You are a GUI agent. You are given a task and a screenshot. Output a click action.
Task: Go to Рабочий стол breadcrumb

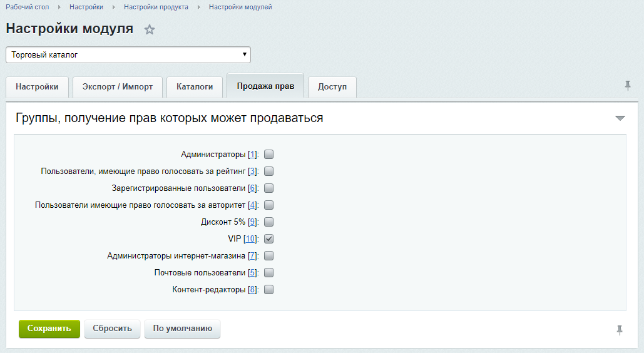[27, 7]
